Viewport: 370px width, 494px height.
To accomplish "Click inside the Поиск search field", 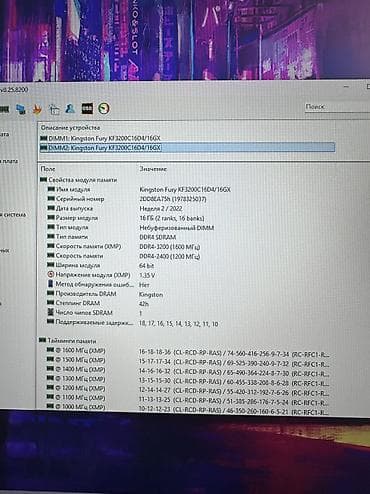I will [x=337, y=107].
